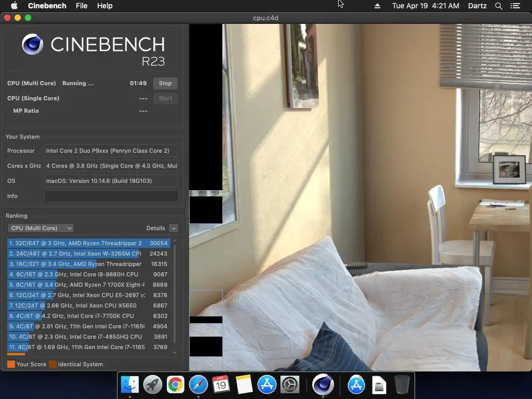Click the Running ... status text
Viewport: 532px width, 399px height.
point(78,83)
